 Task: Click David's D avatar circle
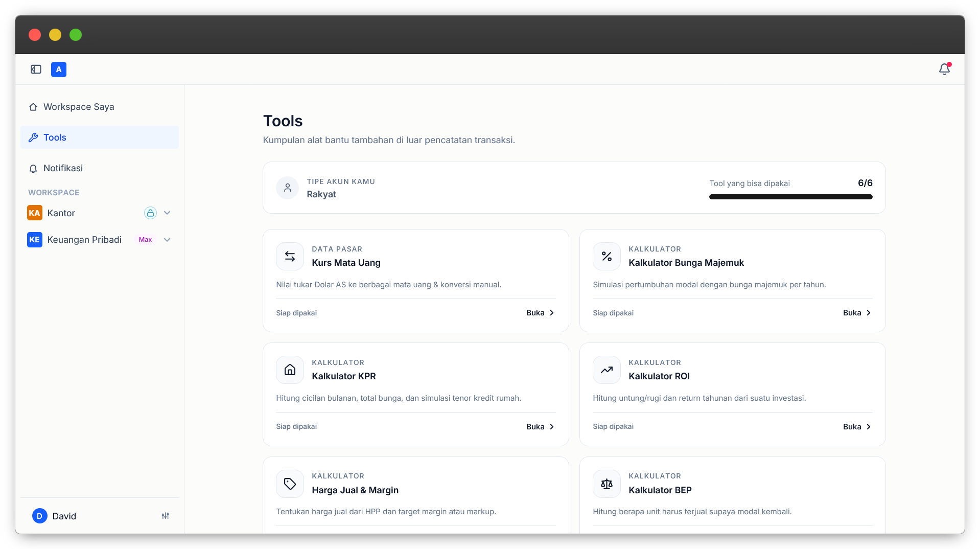pos(39,516)
